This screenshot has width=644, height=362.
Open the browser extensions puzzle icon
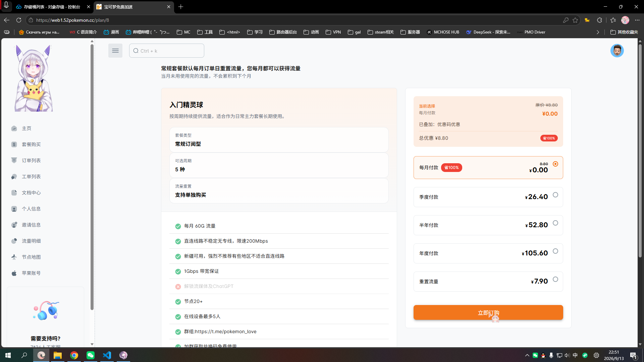click(x=599, y=20)
